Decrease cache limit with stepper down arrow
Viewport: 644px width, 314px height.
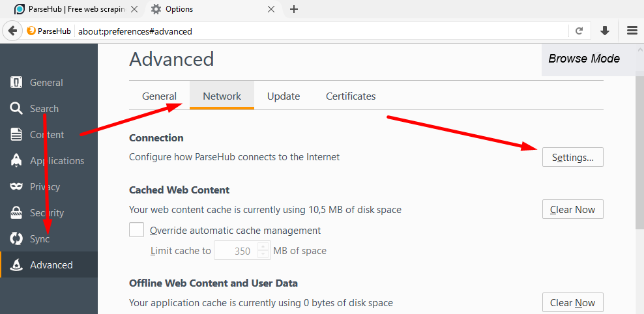tap(263, 254)
